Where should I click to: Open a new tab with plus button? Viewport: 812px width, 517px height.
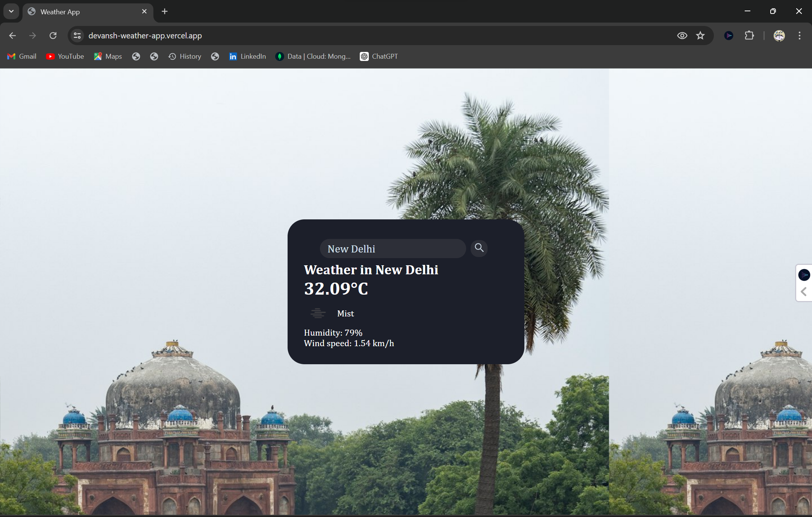165,11
